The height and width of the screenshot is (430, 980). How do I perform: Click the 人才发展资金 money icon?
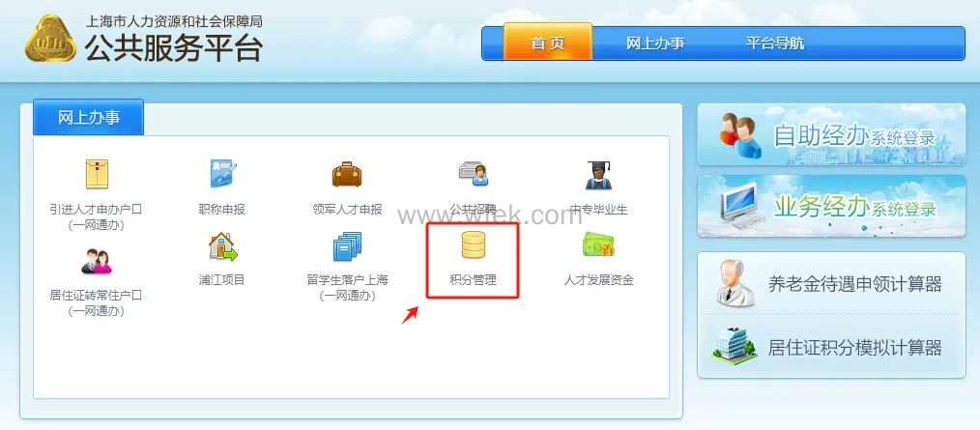point(599,245)
